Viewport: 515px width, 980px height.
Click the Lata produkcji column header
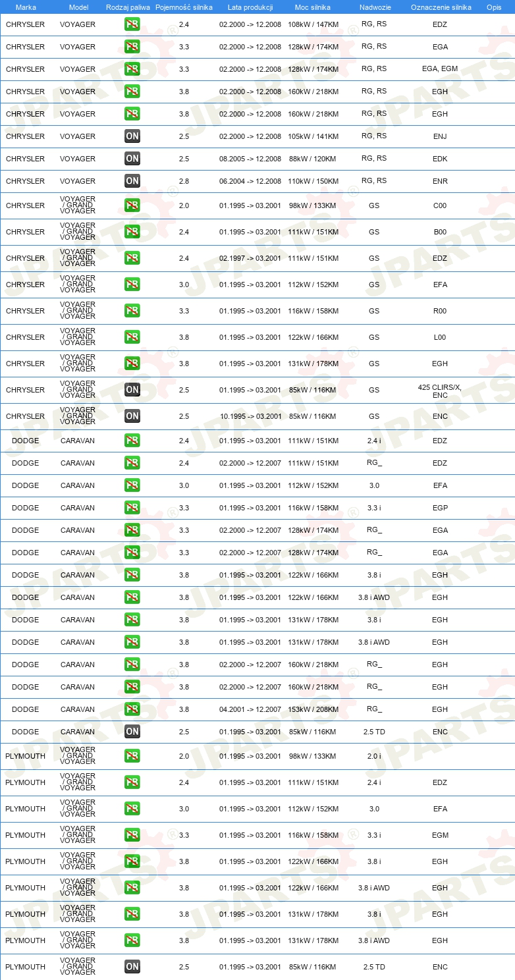[250, 7]
